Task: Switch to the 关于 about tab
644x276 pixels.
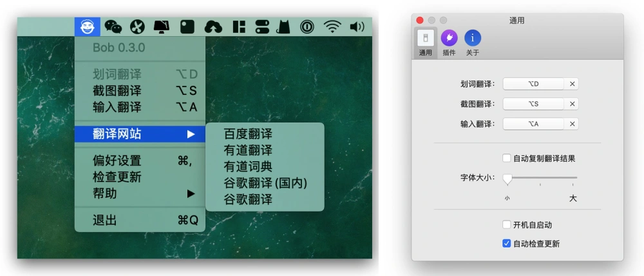Action: (472, 43)
